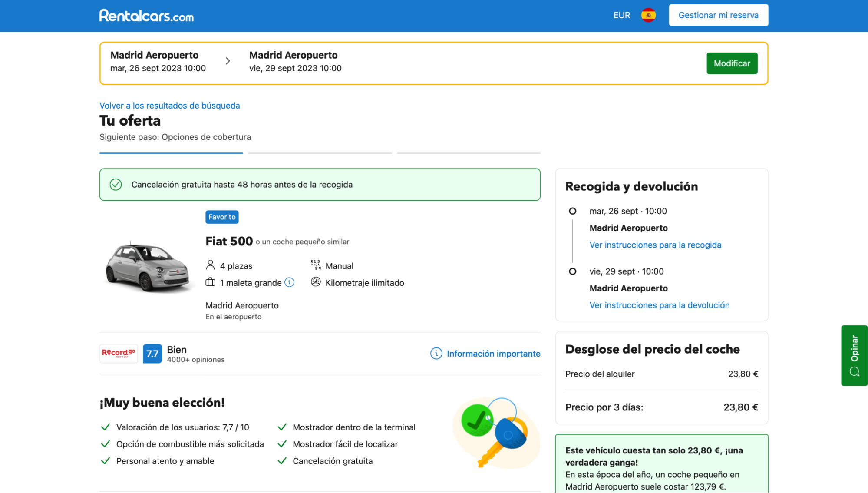
Task: Click the checkmark beside Mostrador dentro de la terminal
Action: click(282, 427)
